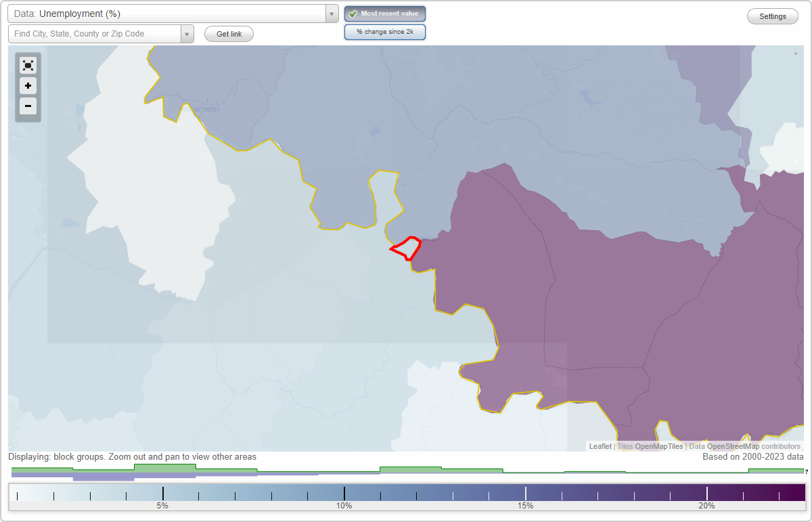Open the location search dropdown arrow
Image resolution: width=812 pixels, height=522 pixels.
point(187,34)
